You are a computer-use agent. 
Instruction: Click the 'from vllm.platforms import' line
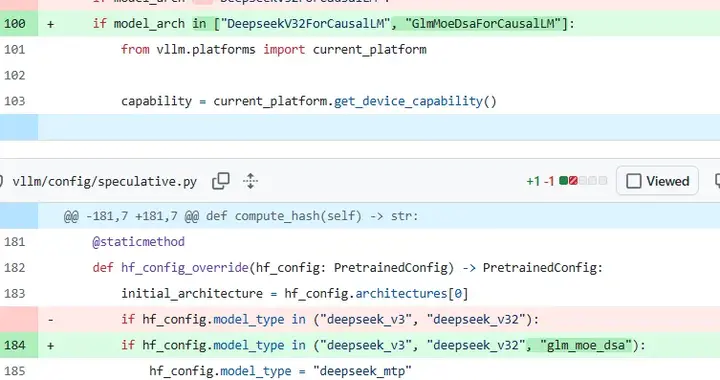click(x=274, y=49)
